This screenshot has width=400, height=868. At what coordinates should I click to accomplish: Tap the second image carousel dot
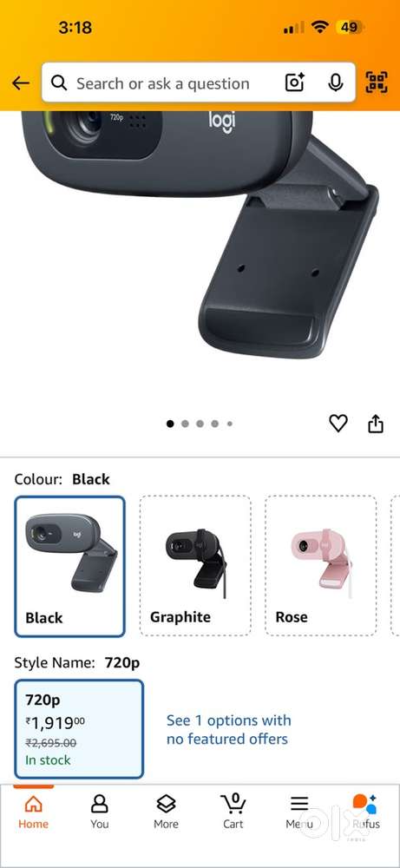185,424
